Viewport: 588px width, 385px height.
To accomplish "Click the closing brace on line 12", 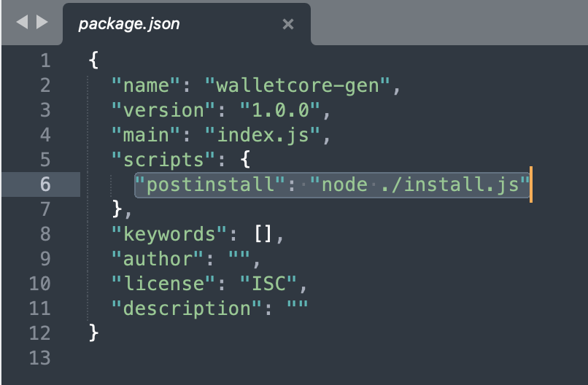I will click(x=93, y=333).
